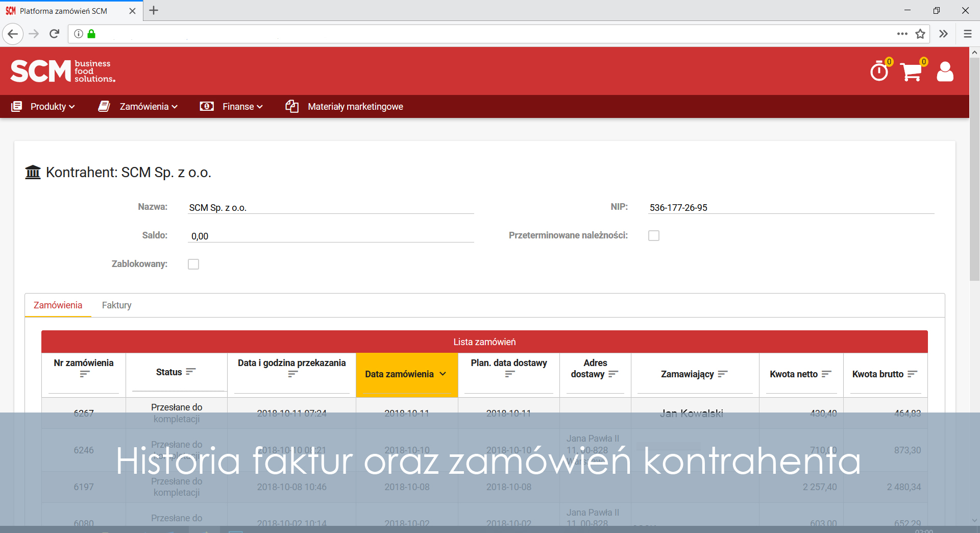The height and width of the screenshot is (533, 980).
Task: Click the Finanse money icon
Action: coord(207,106)
